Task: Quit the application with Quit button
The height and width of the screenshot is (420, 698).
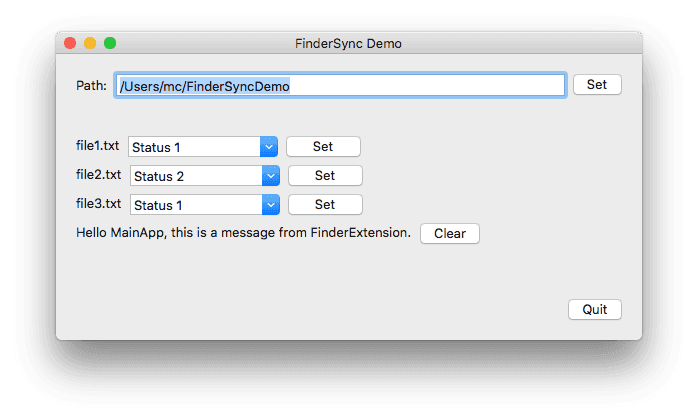Action: point(594,309)
